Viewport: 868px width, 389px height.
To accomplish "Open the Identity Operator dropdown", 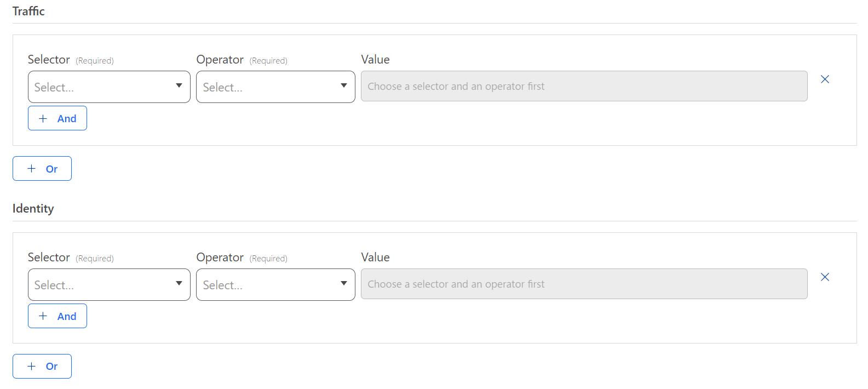I will (x=268, y=284).
